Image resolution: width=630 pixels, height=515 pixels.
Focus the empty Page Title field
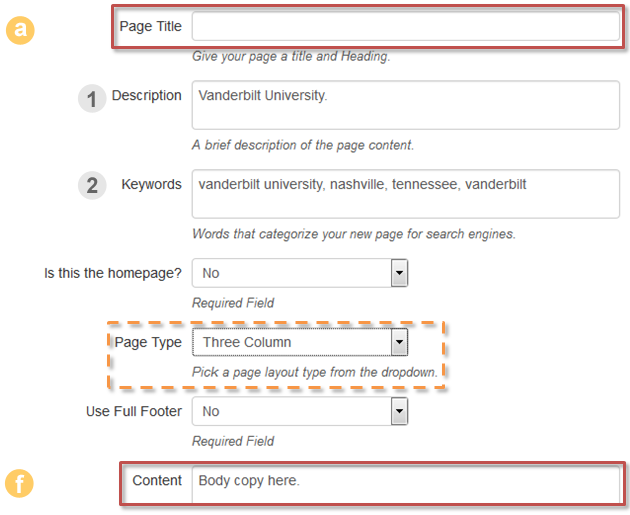[x=405, y=27]
